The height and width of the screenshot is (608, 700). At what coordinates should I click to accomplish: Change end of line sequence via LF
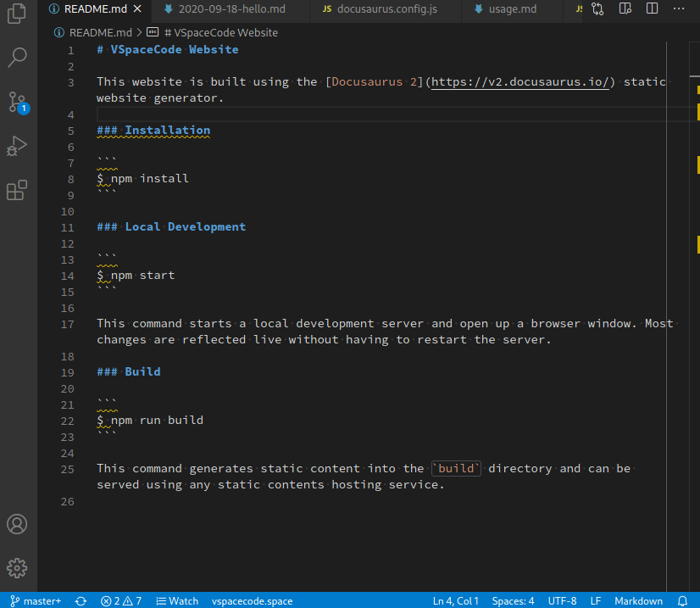click(x=596, y=601)
